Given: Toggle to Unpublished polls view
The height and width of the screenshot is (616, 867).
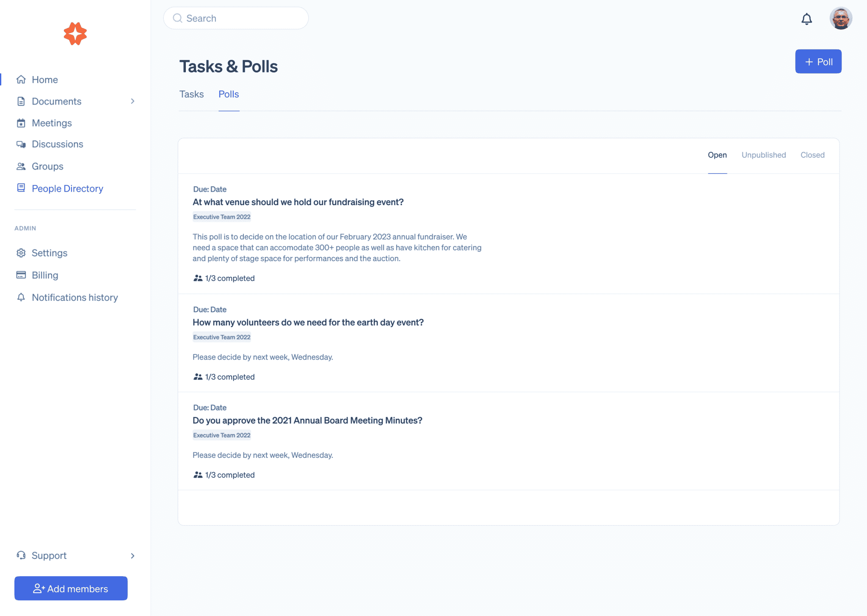Looking at the screenshot, I should pos(764,155).
